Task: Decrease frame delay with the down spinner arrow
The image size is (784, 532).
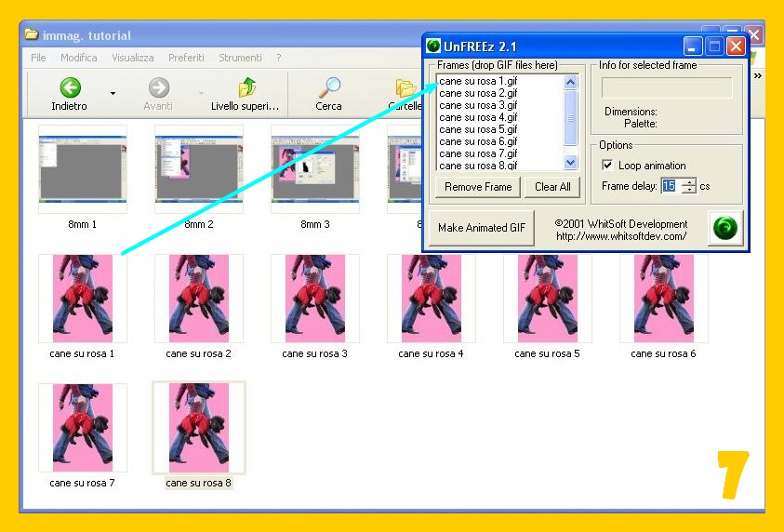Action: (688, 191)
